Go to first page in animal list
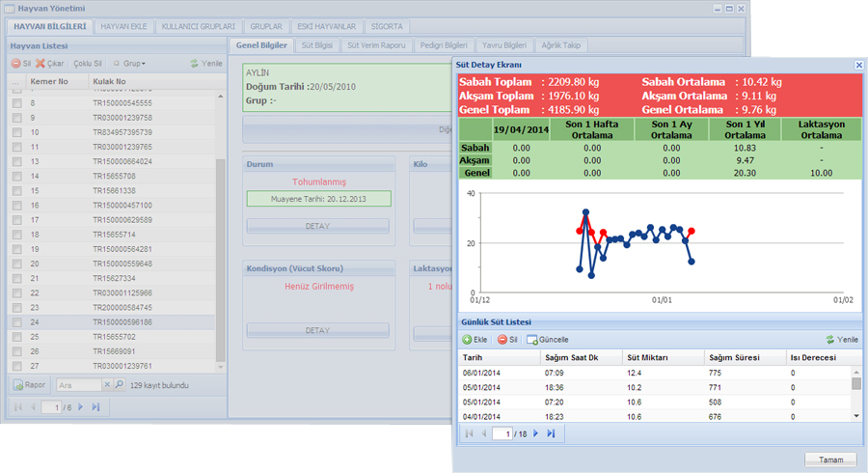 point(18,407)
